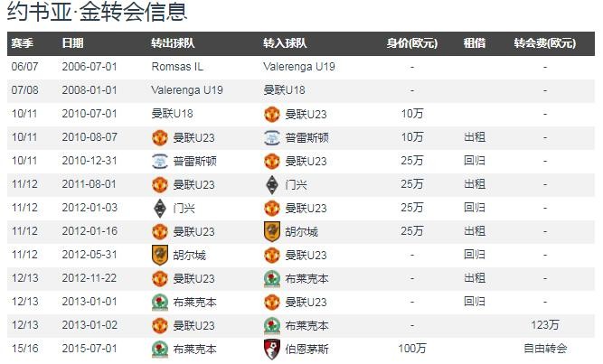Click the Hull City crest in the 2012-01-16 row
This screenshot has width=603, height=364.
coord(272,231)
